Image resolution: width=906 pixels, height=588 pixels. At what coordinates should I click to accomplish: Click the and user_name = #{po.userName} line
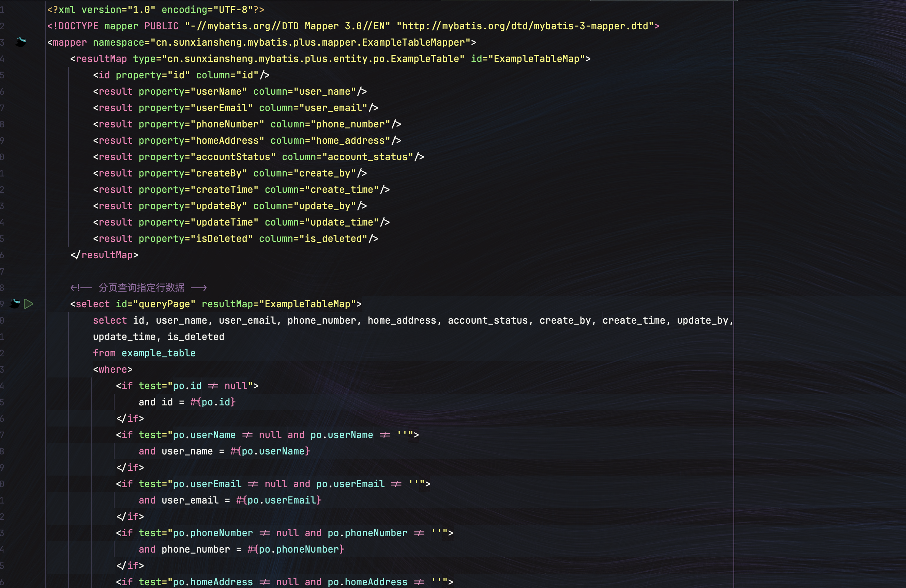click(225, 451)
